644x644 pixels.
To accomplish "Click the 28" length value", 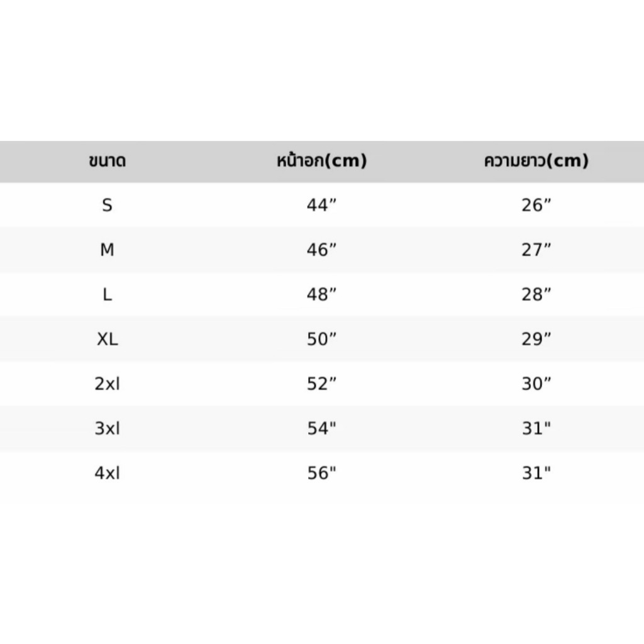I will [x=536, y=294].
